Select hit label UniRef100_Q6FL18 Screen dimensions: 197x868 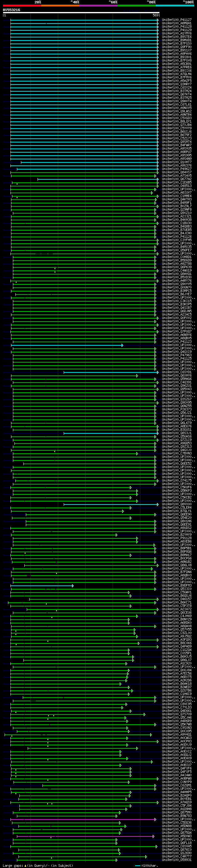(177, 843)
